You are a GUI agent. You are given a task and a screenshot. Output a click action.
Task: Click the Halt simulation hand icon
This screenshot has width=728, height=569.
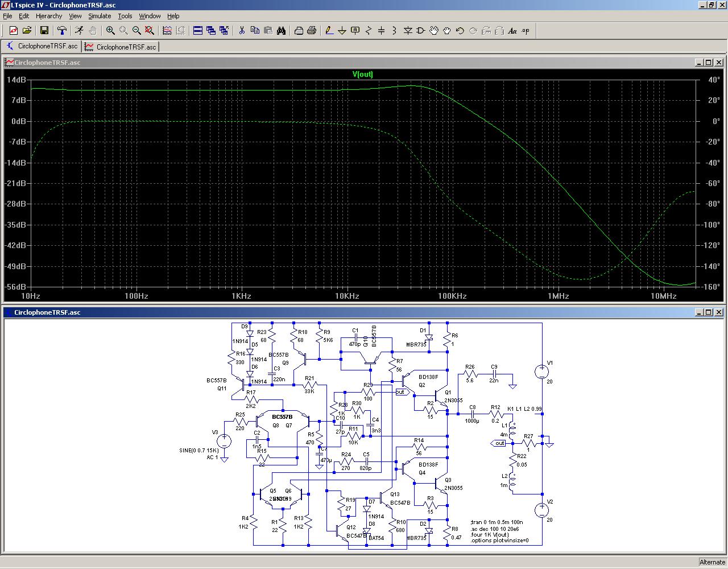93,31
